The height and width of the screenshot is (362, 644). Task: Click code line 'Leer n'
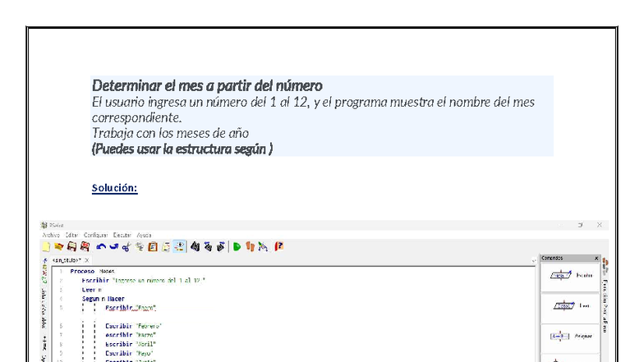pyautogui.click(x=92, y=290)
